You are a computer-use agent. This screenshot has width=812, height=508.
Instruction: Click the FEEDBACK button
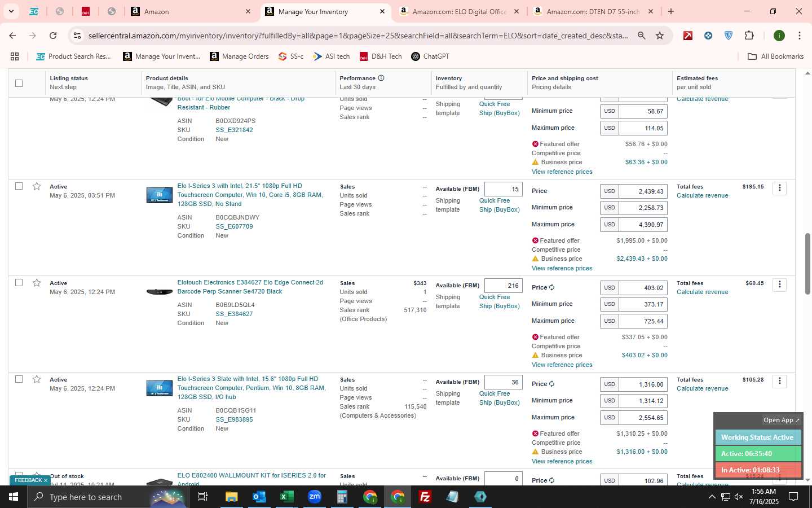[x=30, y=480]
